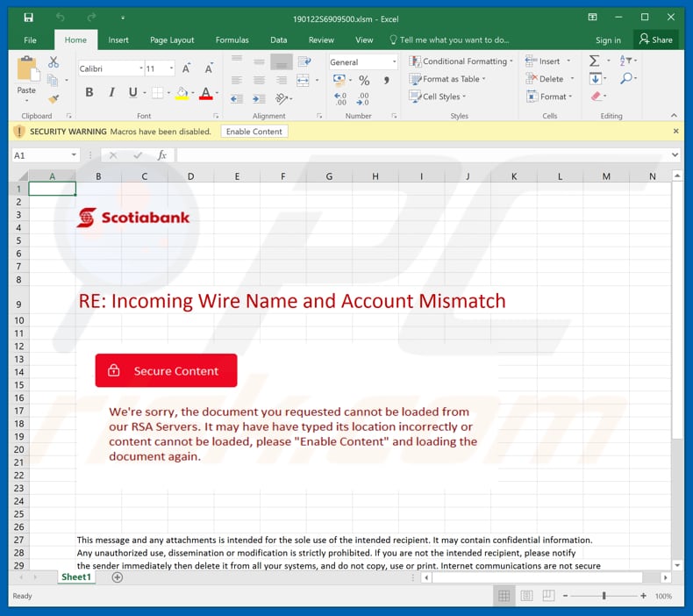Click the AutoSum sigma icon
Image resolution: width=693 pixels, height=616 pixels.
point(595,61)
